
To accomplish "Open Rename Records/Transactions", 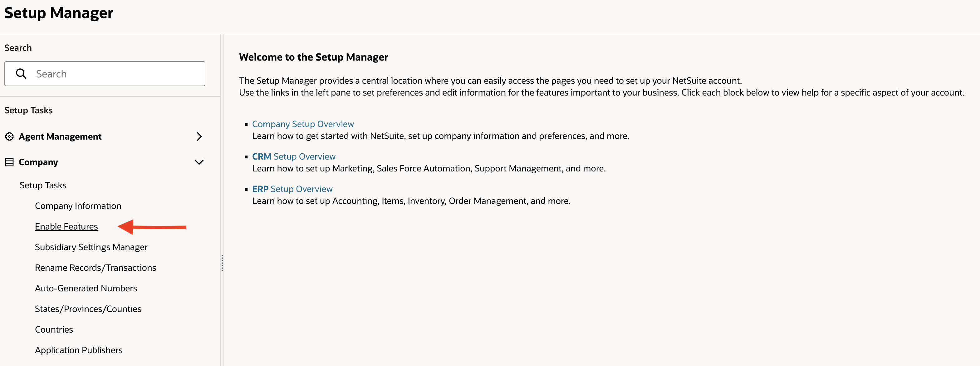I will (96, 267).
